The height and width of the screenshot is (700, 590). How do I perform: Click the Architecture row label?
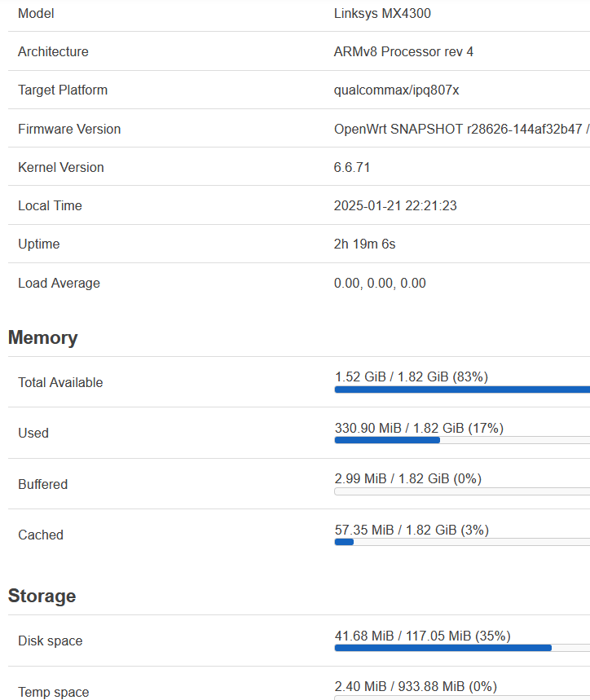[53, 52]
